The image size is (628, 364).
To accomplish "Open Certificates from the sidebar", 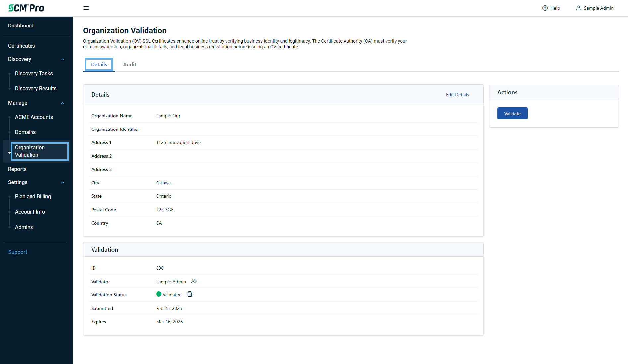I will (22, 46).
